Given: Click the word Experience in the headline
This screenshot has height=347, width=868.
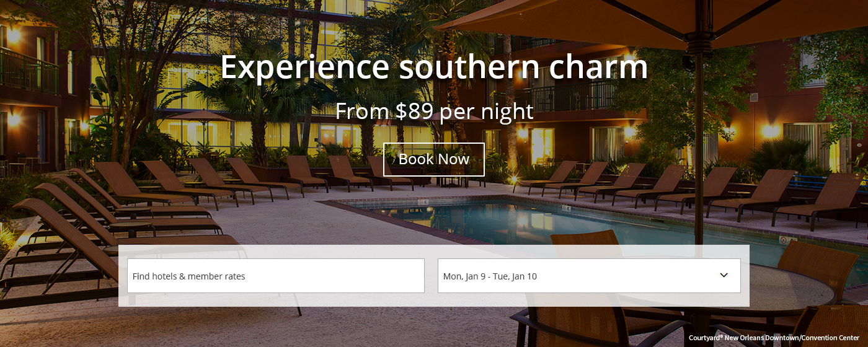Looking at the screenshot, I should pos(304,67).
